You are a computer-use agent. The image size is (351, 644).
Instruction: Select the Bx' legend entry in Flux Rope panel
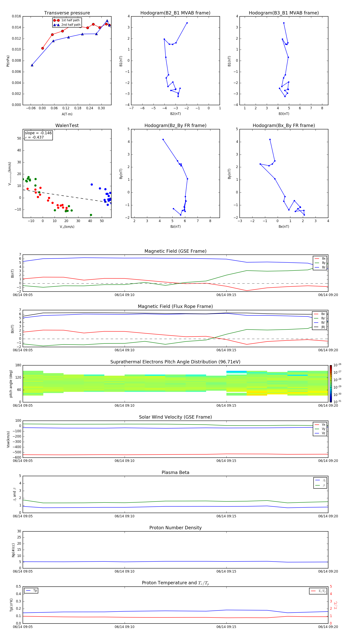[320, 314]
